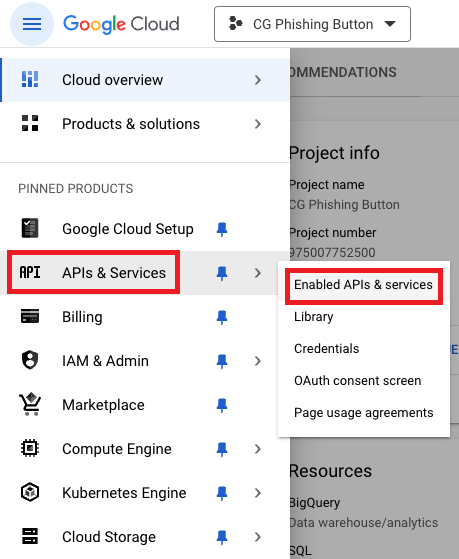Viewport: 459px width, 559px height.
Task: Open Credentials from the submenu
Action: [x=364, y=348]
